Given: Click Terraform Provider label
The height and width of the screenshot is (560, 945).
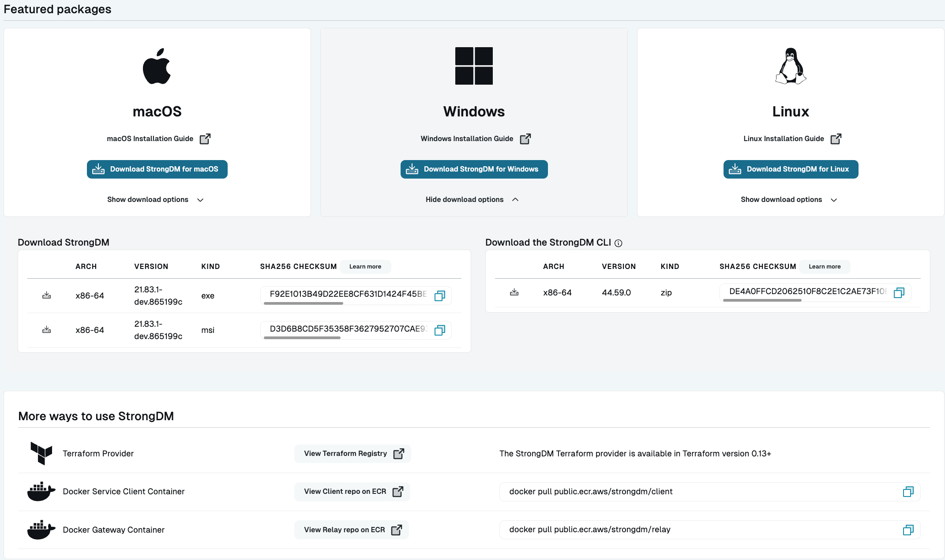Looking at the screenshot, I should (98, 454).
